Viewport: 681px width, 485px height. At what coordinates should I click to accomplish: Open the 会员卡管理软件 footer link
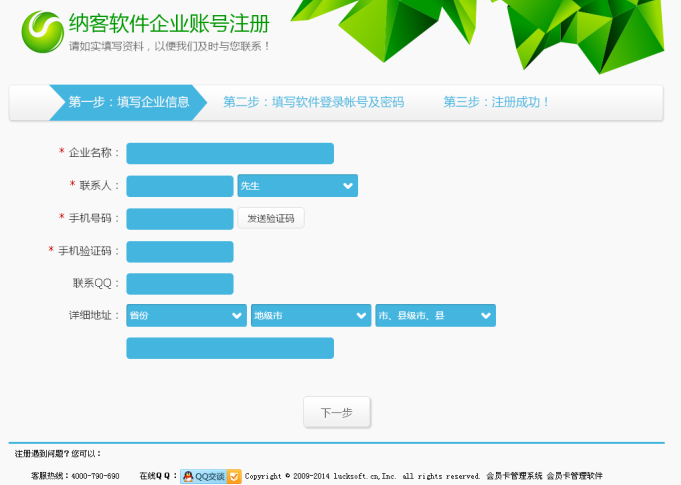tap(574, 476)
